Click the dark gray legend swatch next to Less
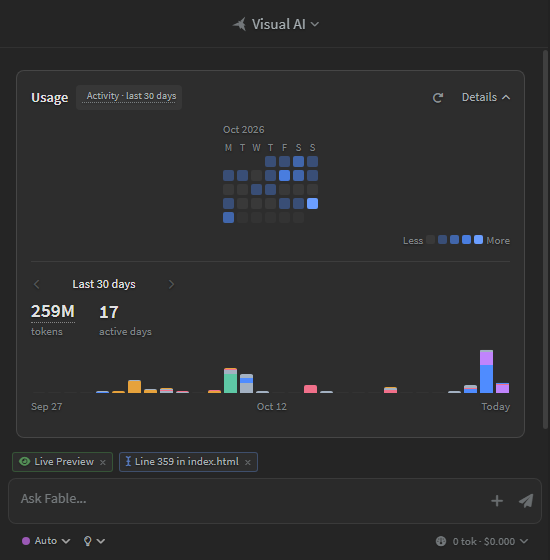Viewport: 550px width, 560px height. pyautogui.click(x=431, y=240)
